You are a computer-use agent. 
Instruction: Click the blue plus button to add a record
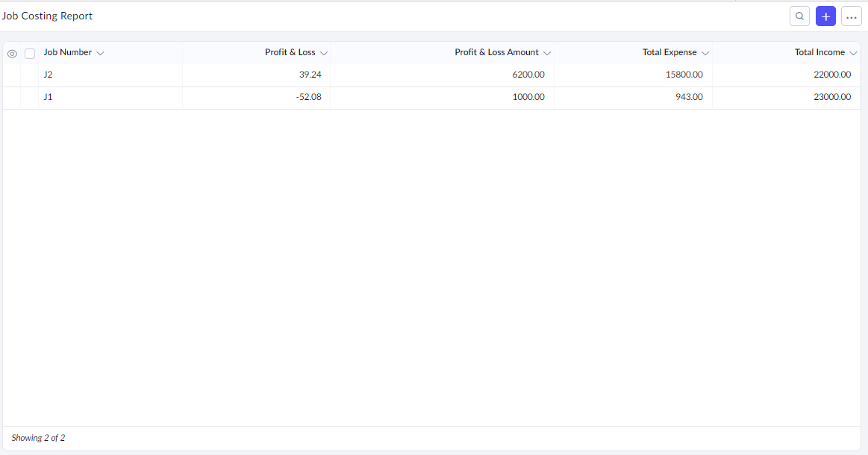(x=825, y=16)
